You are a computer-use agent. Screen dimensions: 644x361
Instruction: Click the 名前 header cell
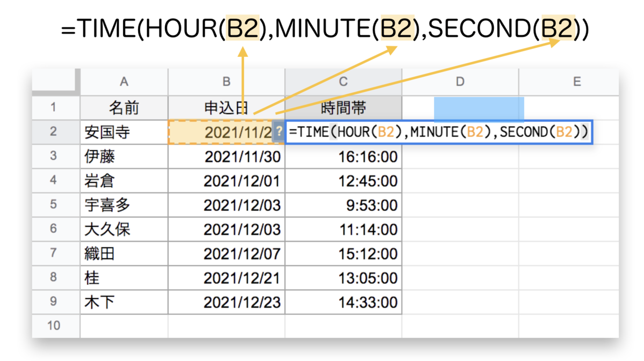(124, 108)
